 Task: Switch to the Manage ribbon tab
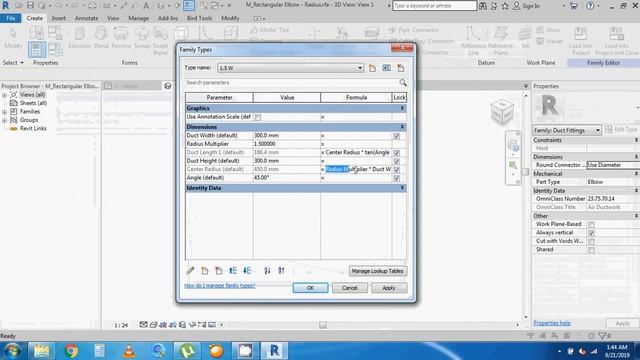[x=138, y=18]
